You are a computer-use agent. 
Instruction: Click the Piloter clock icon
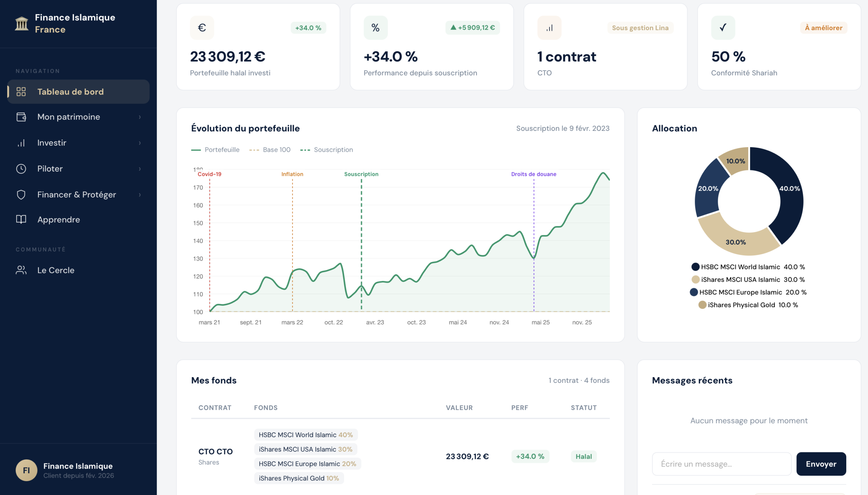point(21,169)
